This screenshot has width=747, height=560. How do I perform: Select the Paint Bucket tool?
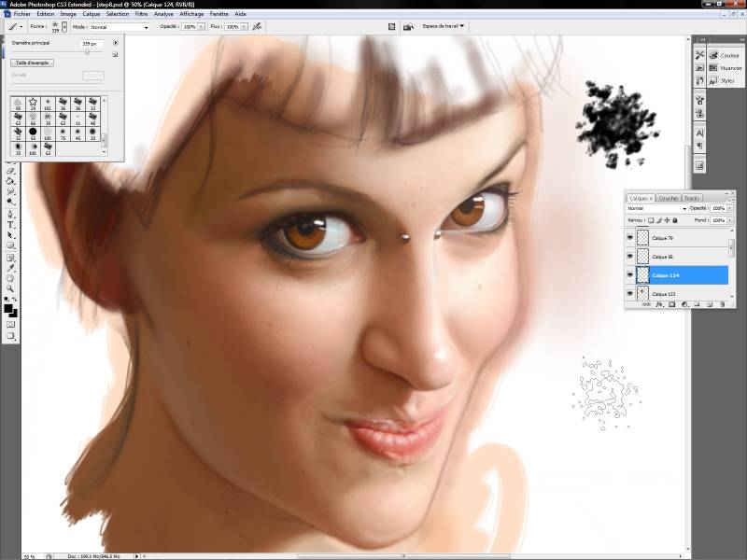[x=11, y=181]
